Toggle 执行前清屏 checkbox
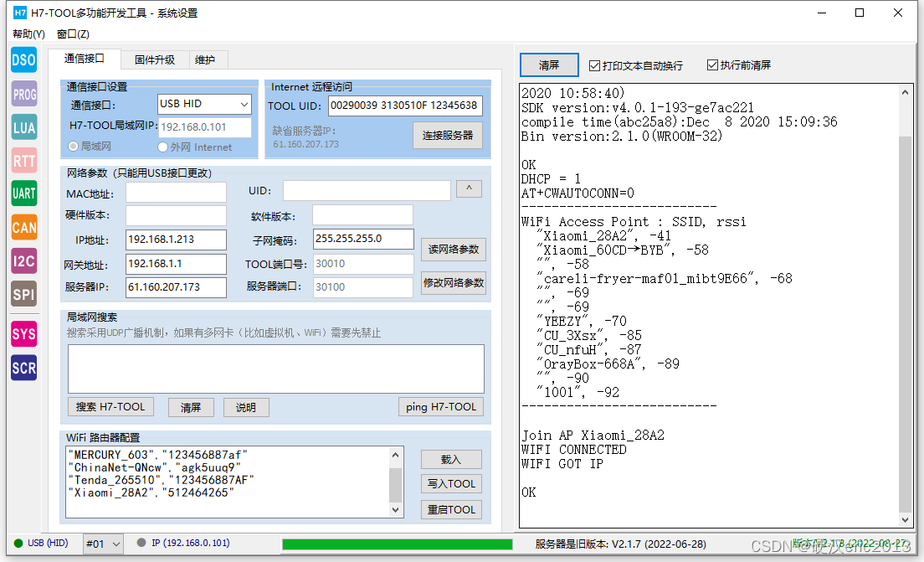 point(712,64)
